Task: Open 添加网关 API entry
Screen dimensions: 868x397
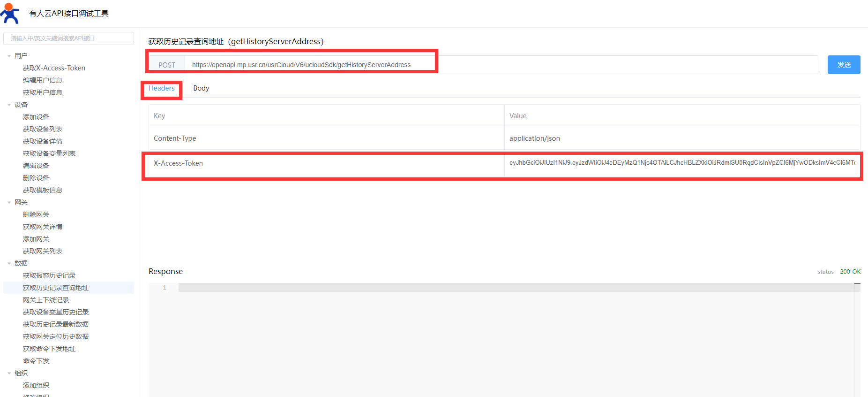Action: [x=36, y=239]
